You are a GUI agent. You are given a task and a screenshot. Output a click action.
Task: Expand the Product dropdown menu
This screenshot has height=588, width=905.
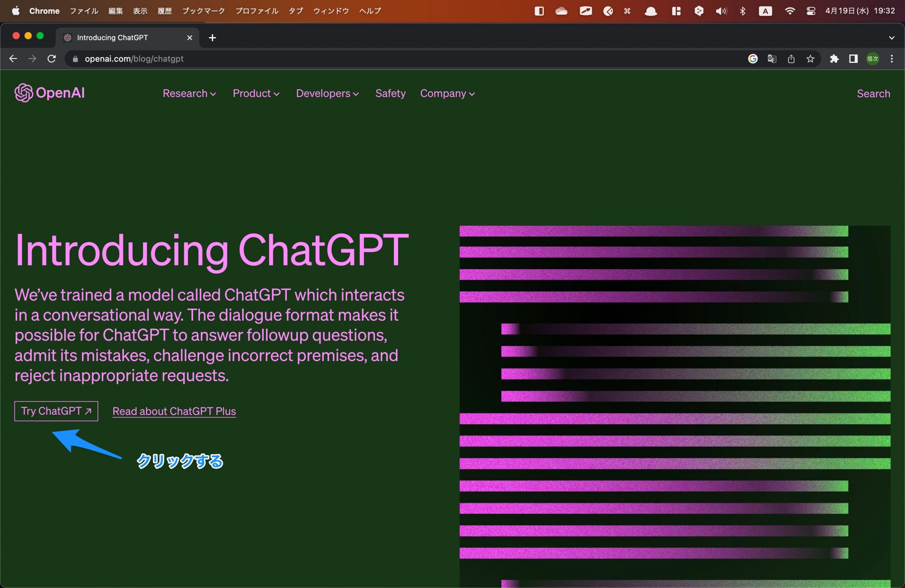tap(256, 94)
